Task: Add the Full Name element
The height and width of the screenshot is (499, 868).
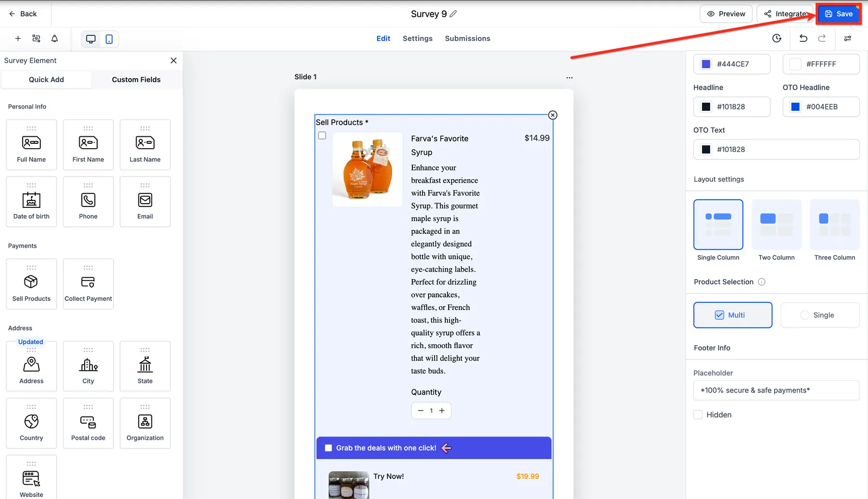Action: 31,145
